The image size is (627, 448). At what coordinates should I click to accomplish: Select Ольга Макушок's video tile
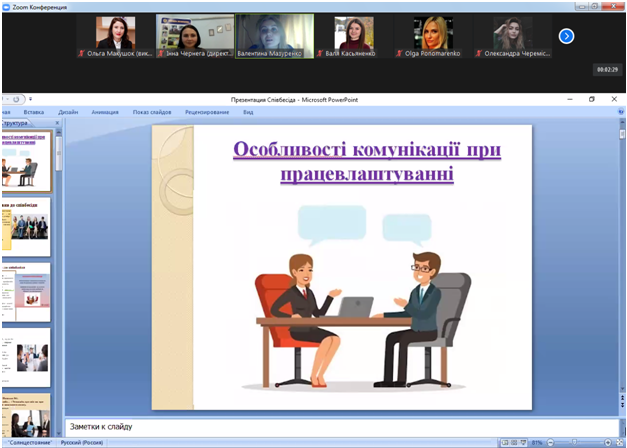pos(115,36)
